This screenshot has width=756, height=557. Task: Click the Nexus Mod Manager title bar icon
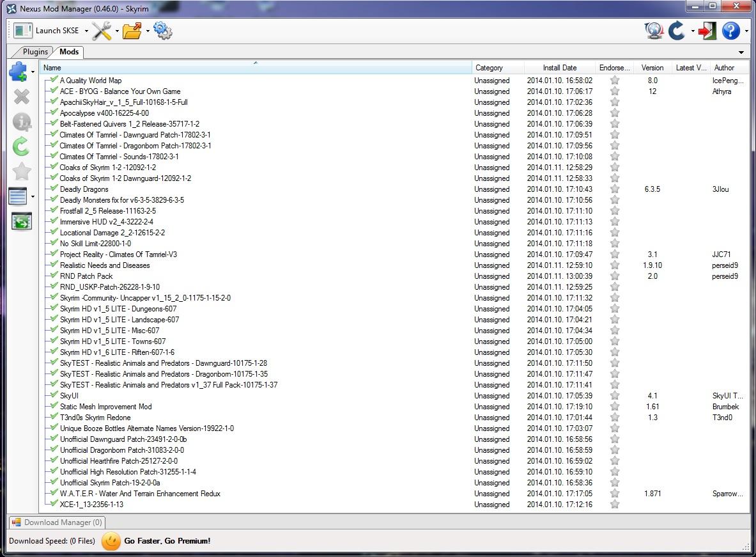[11, 9]
